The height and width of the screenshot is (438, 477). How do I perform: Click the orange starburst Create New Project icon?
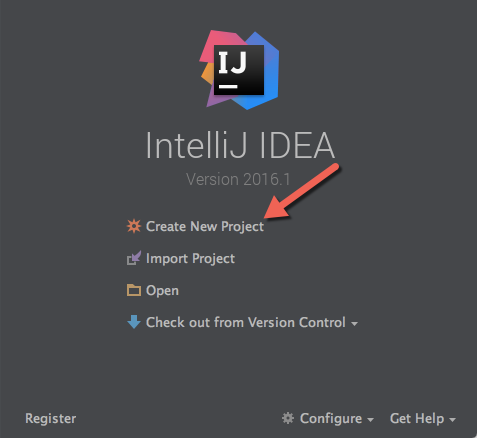pyautogui.click(x=134, y=226)
